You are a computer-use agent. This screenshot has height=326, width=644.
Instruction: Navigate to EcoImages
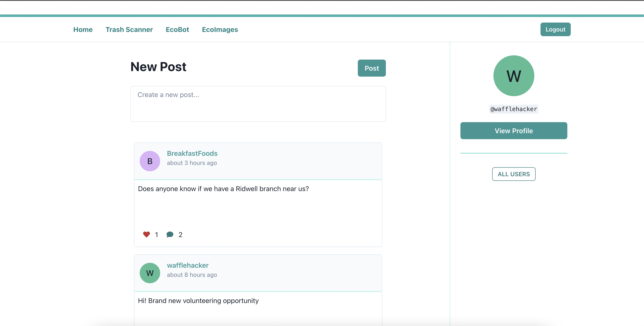[x=220, y=30]
